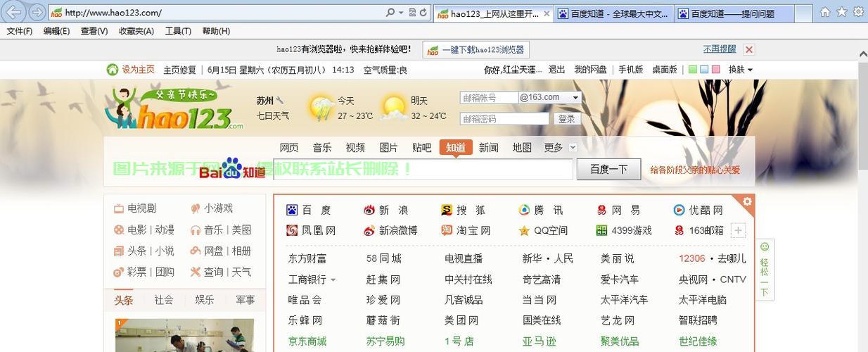The image size is (868, 352).
Task: Click the 小游戏 icon
Action: (x=196, y=208)
